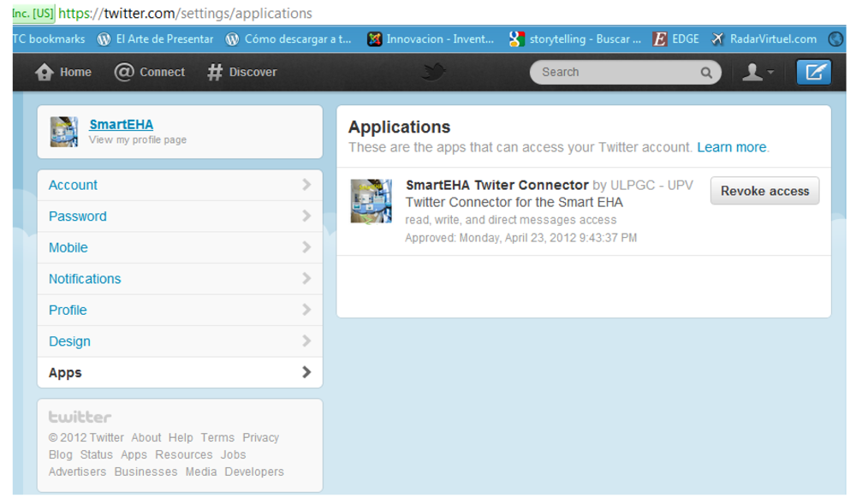Open the Design settings section

click(180, 341)
